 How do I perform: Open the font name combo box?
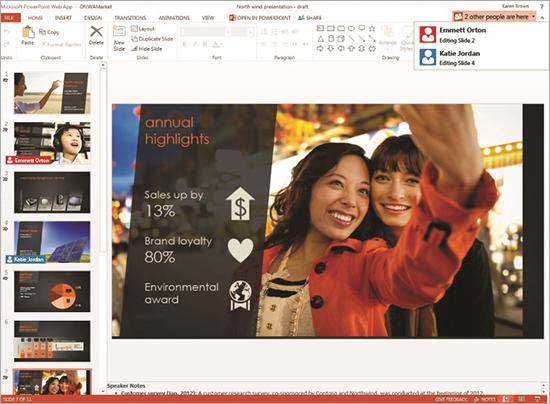point(206,32)
